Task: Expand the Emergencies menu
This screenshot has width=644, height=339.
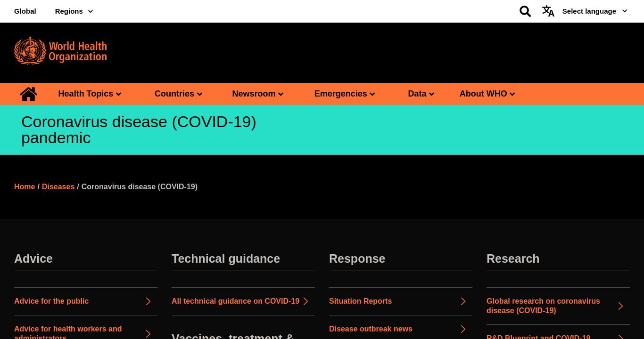Action: pyautogui.click(x=345, y=94)
